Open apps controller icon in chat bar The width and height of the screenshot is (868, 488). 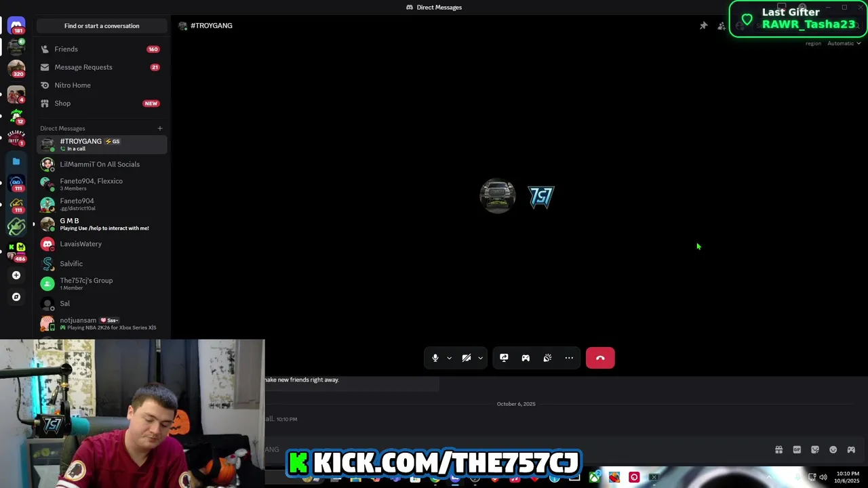[x=851, y=449]
